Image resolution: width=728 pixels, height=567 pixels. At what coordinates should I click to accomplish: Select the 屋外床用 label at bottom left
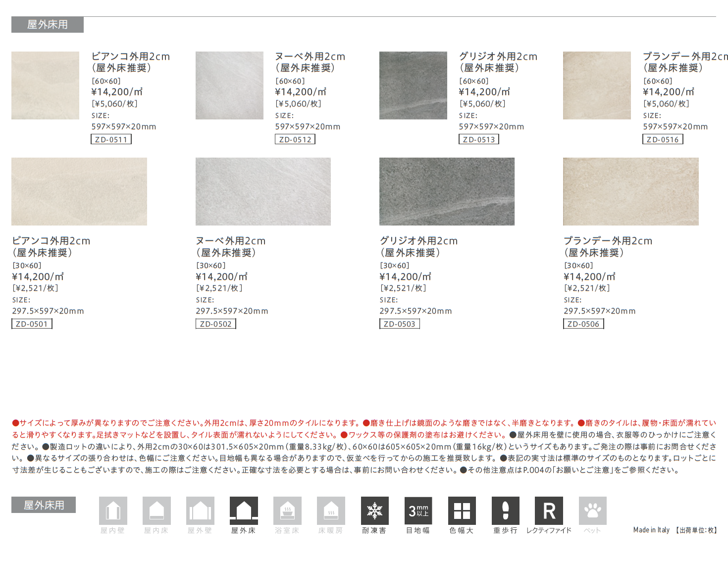44,505
